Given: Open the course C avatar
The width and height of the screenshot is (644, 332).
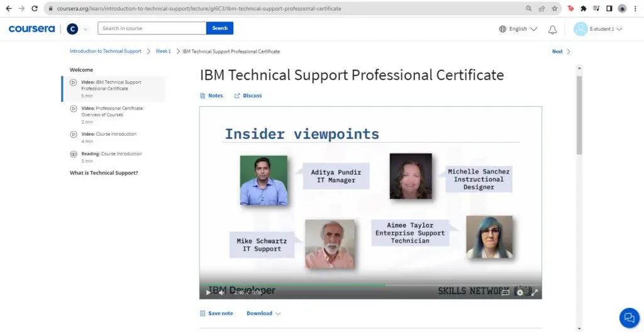Looking at the screenshot, I should 72,29.
